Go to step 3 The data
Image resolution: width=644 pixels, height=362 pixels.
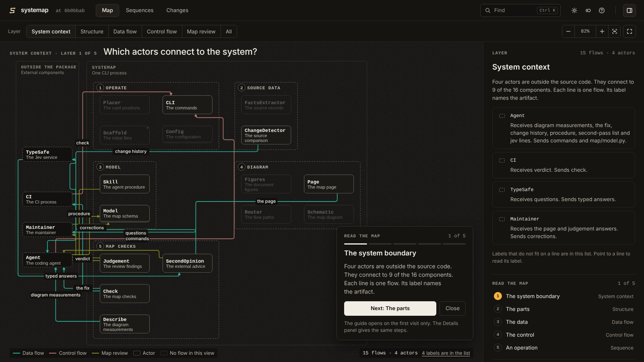point(563,322)
